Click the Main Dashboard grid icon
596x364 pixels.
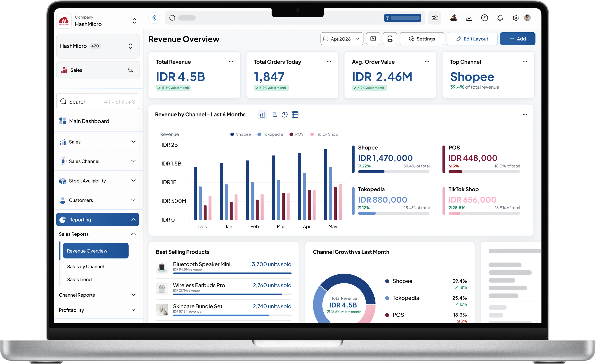tap(63, 121)
